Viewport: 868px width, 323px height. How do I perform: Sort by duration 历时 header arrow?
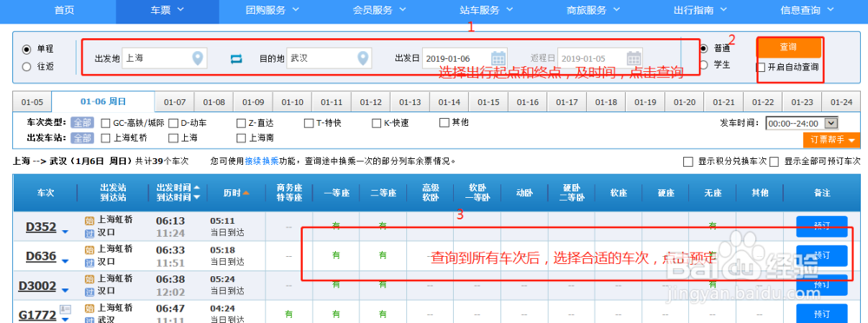tap(246, 192)
